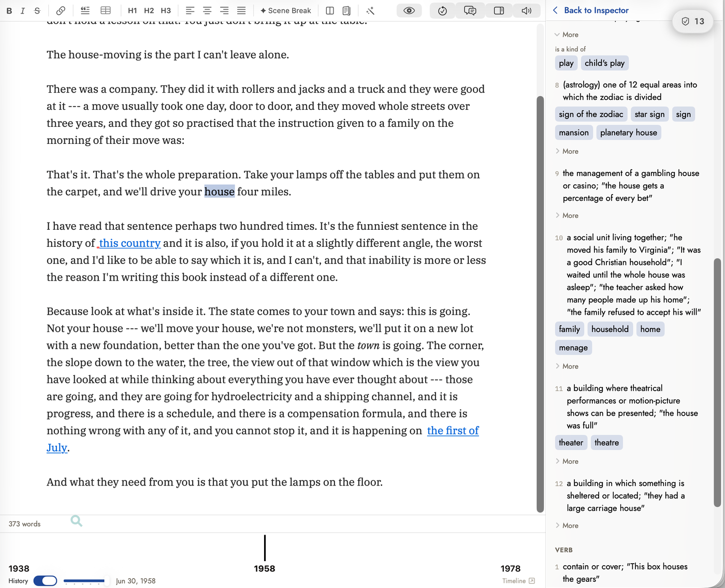
Task: Open the split view columns icon
Action: pos(330,10)
